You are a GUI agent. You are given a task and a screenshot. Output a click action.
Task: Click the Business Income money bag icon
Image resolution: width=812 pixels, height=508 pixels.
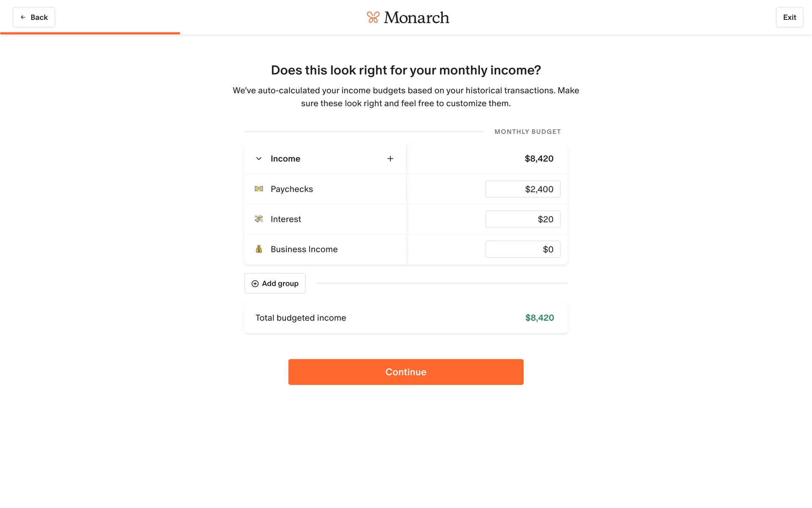click(259, 249)
